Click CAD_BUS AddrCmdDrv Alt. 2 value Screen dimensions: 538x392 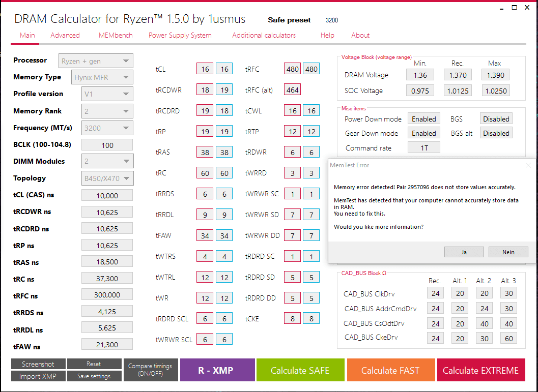484,309
